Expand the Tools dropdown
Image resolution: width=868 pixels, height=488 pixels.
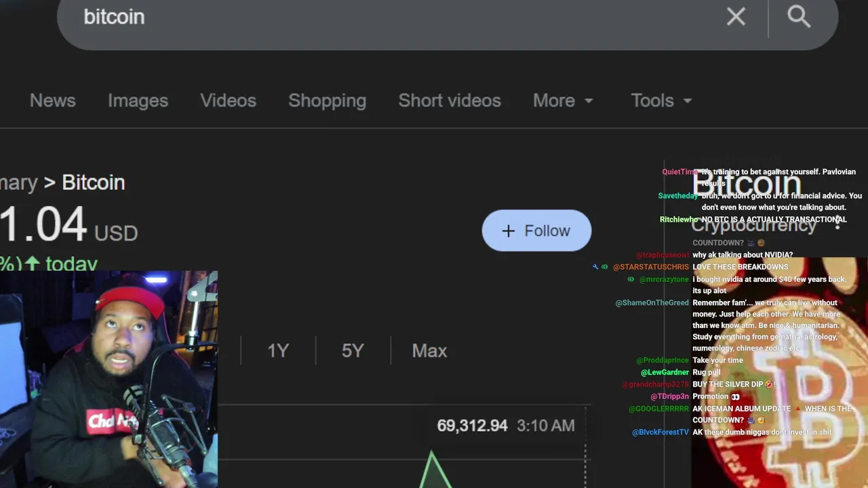(660, 100)
